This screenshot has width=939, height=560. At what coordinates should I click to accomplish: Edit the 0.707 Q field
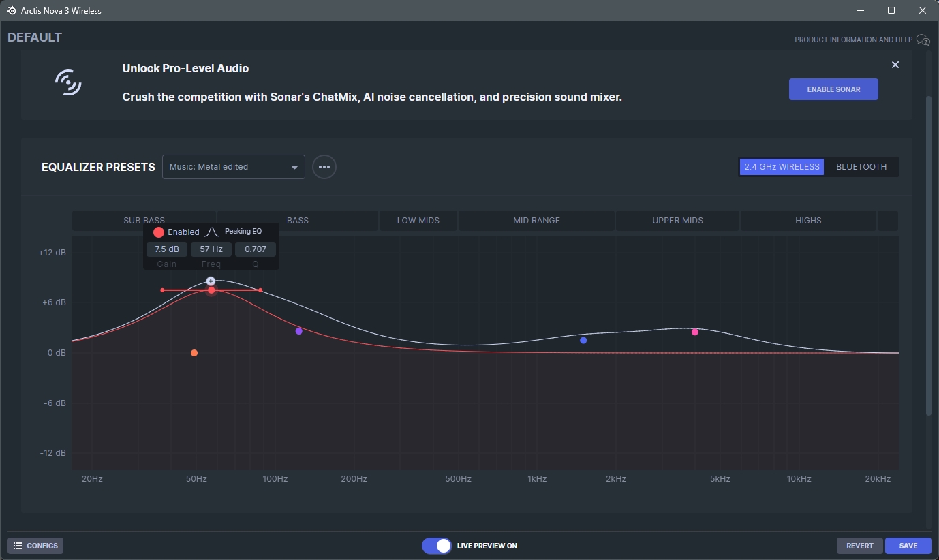point(256,249)
